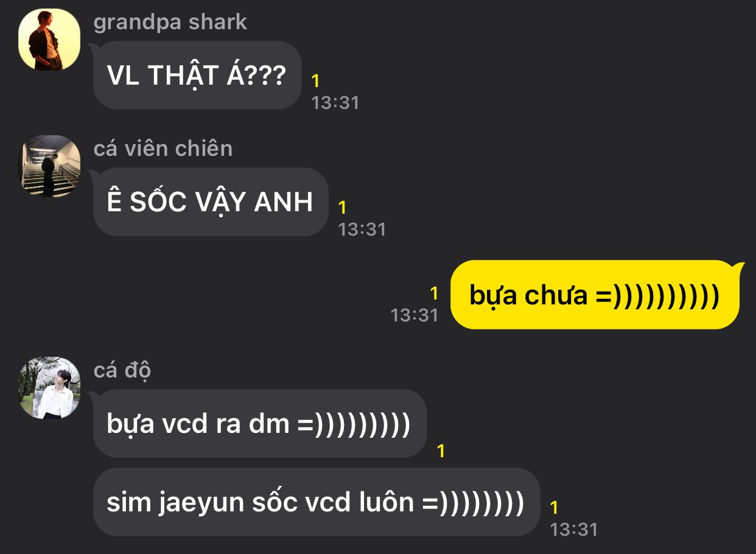Tap the 13:31 timestamp after sim jaeyun message
This screenshot has width=756, height=554.
574,529
